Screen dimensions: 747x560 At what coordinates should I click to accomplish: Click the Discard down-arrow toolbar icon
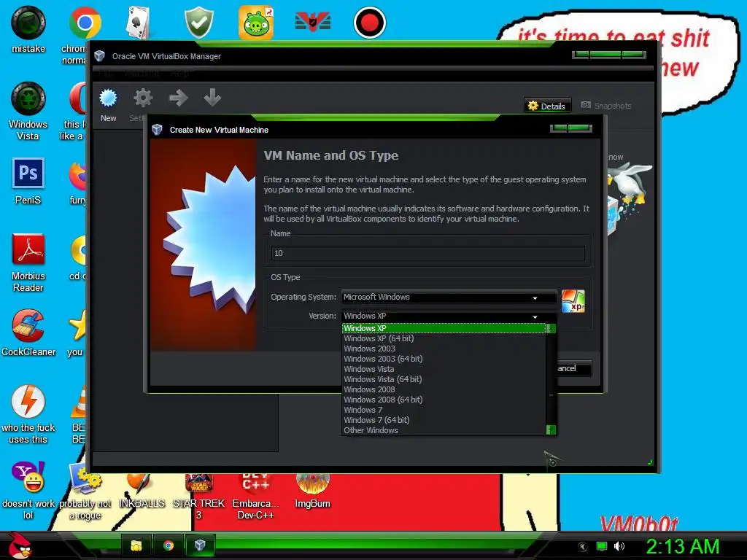212,98
